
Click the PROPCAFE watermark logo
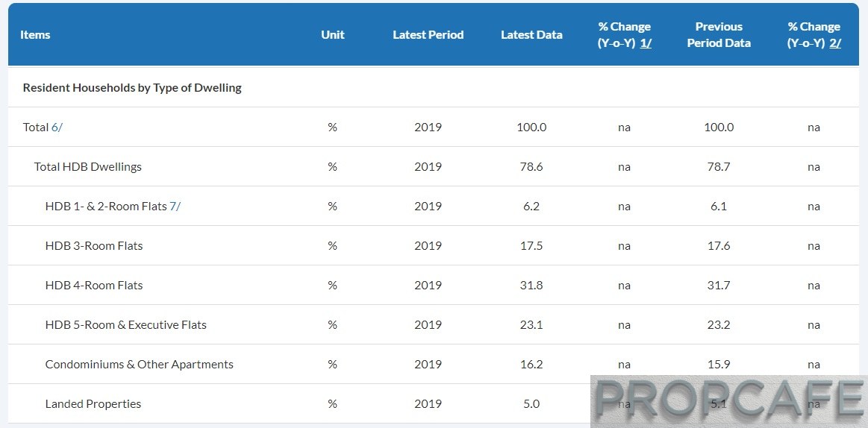coord(728,401)
